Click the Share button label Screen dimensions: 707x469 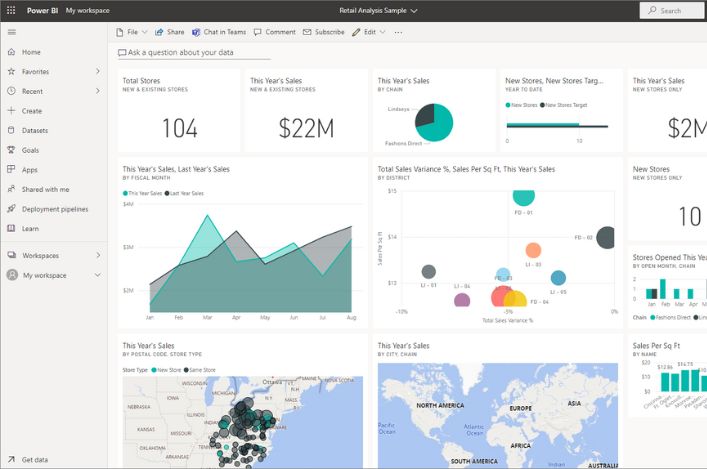tap(175, 32)
